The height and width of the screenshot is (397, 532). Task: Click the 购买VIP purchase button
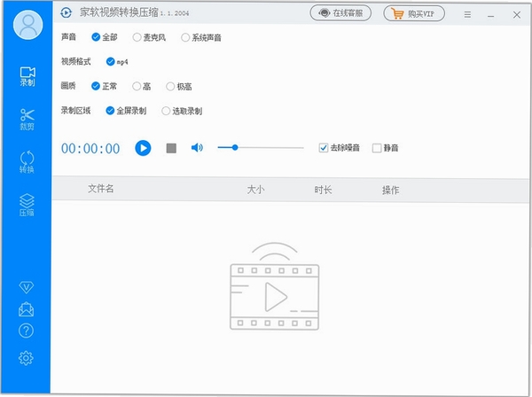pyautogui.click(x=414, y=13)
